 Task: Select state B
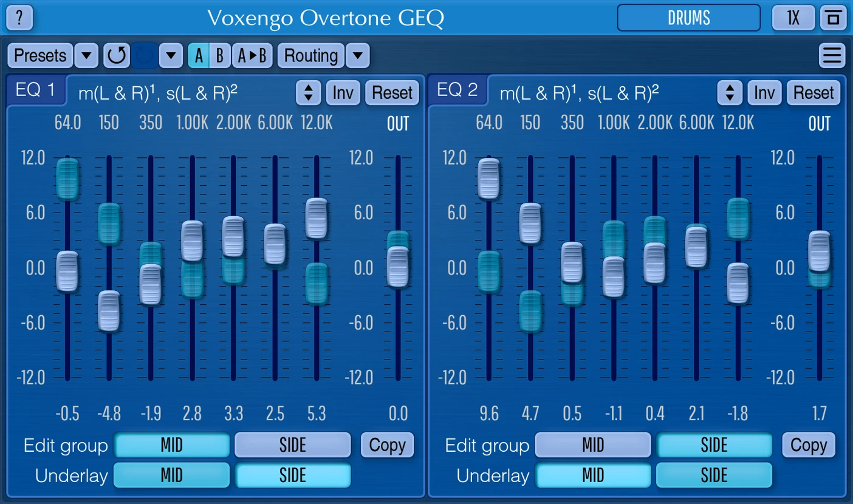click(x=220, y=56)
